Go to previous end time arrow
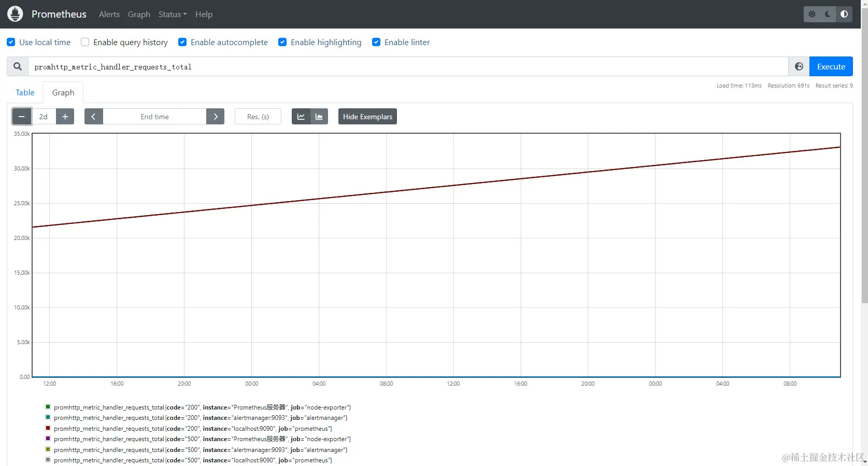The image size is (868, 466). tap(93, 117)
